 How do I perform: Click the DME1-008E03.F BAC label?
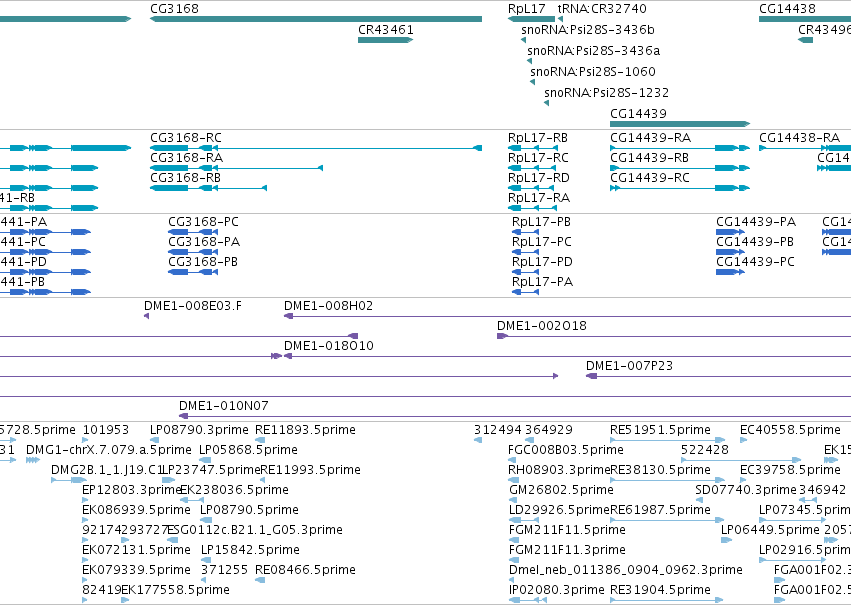pos(193,306)
